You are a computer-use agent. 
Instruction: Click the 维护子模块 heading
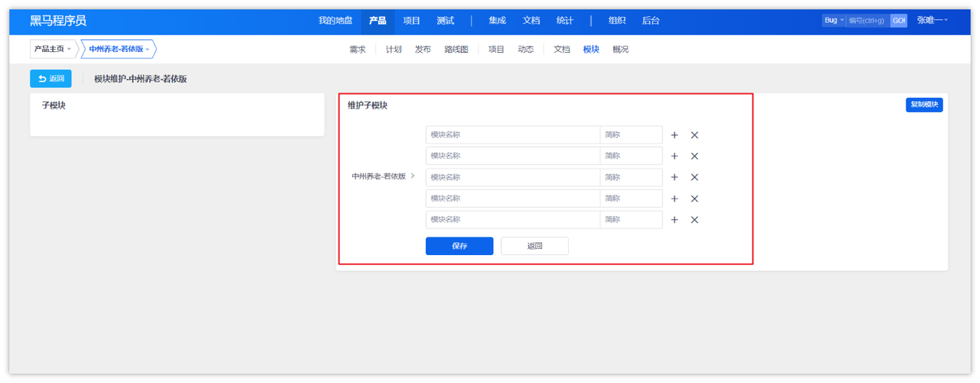coord(367,106)
